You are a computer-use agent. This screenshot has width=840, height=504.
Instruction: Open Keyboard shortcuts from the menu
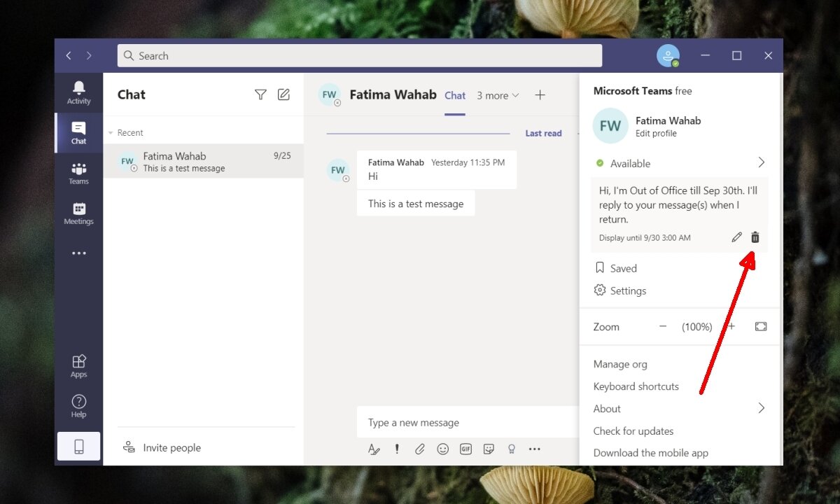coord(636,386)
